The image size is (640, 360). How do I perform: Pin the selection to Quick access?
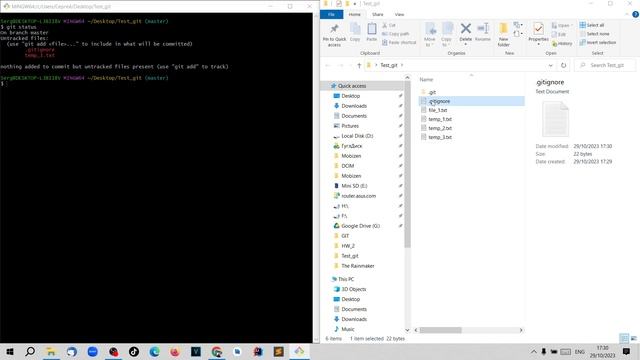click(x=334, y=34)
